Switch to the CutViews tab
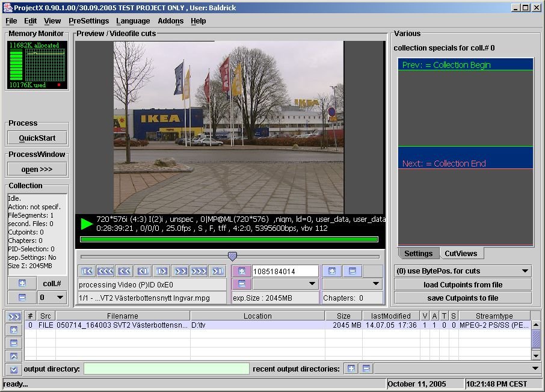545x392 pixels. tap(461, 253)
